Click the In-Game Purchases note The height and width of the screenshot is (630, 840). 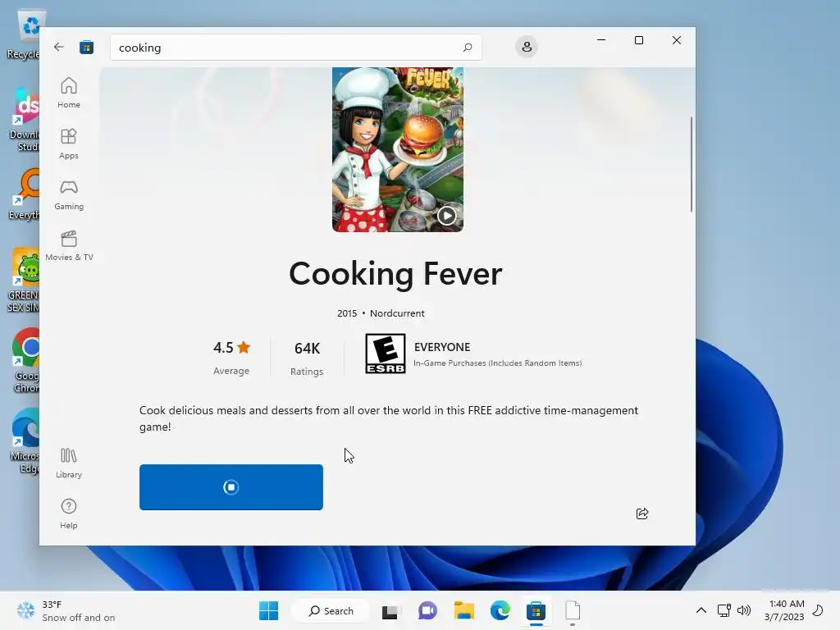[497, 363]
